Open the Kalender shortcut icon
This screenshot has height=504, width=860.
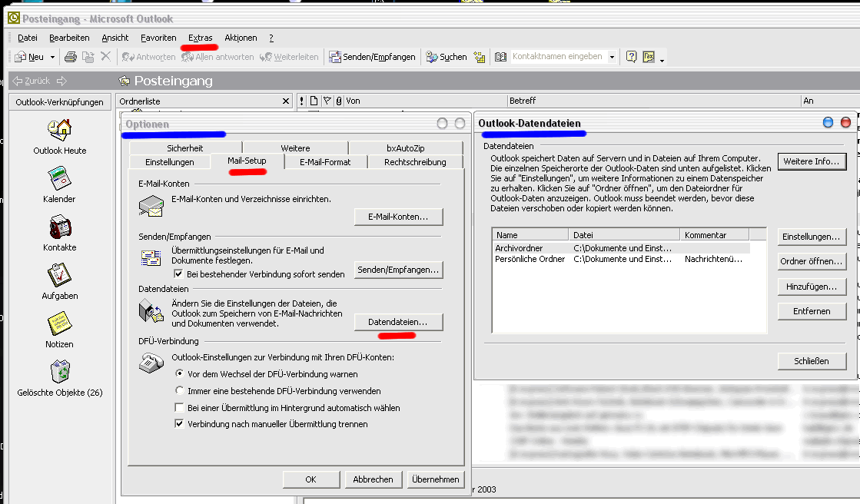point(60,178)
